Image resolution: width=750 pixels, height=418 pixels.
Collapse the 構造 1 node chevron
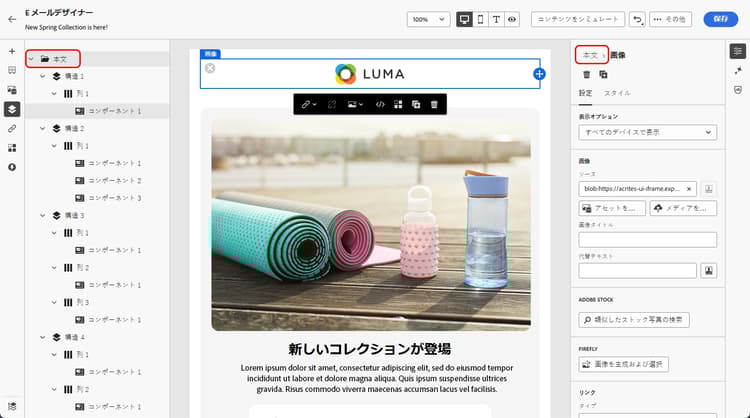point(43,77)
